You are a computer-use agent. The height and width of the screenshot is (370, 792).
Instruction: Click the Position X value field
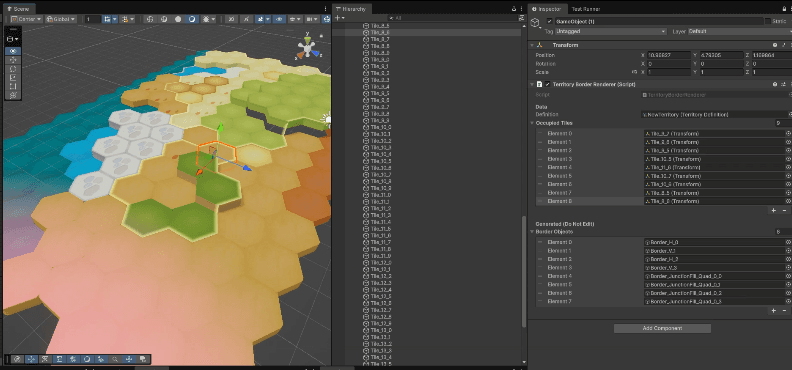coord(668,55)
